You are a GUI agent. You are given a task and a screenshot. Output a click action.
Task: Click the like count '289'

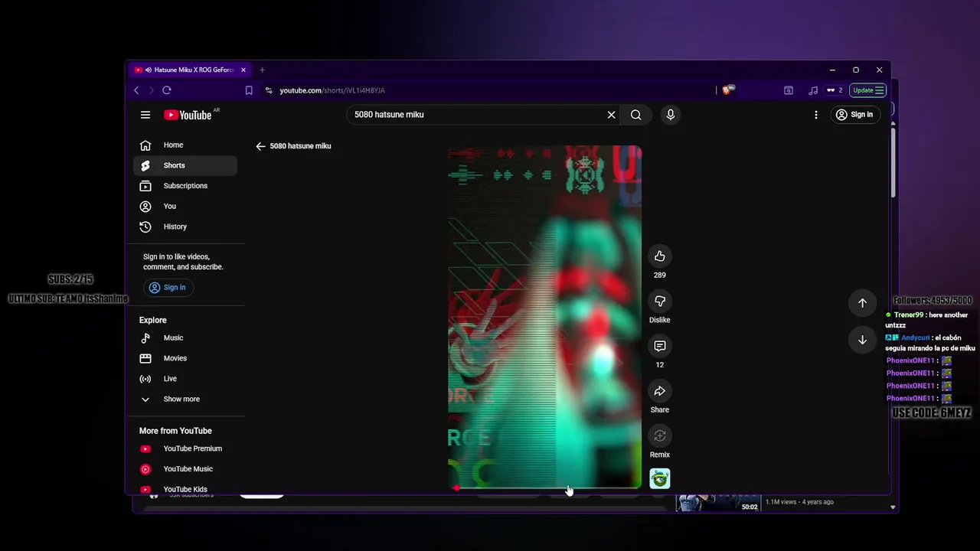point(660,275)
